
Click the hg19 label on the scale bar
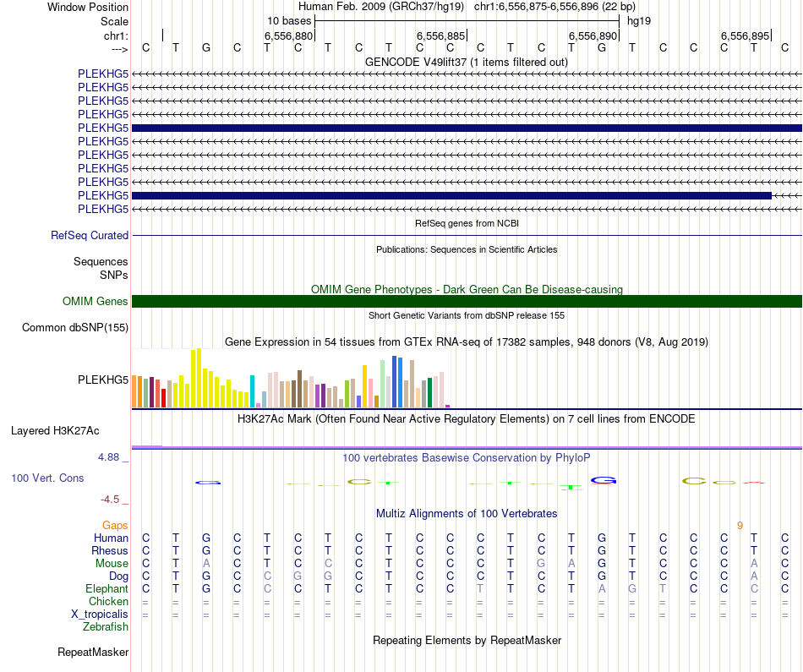click(x=639, y=21)
